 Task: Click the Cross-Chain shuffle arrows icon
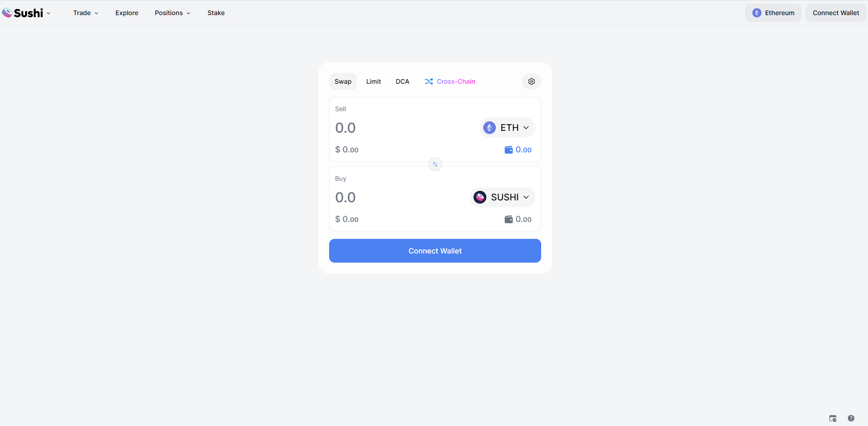(x=429, y=81)
